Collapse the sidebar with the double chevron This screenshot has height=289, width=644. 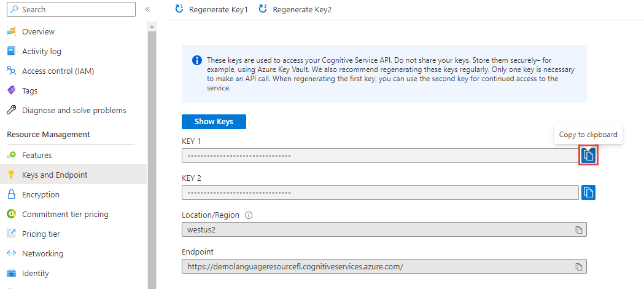pos(147,9)
